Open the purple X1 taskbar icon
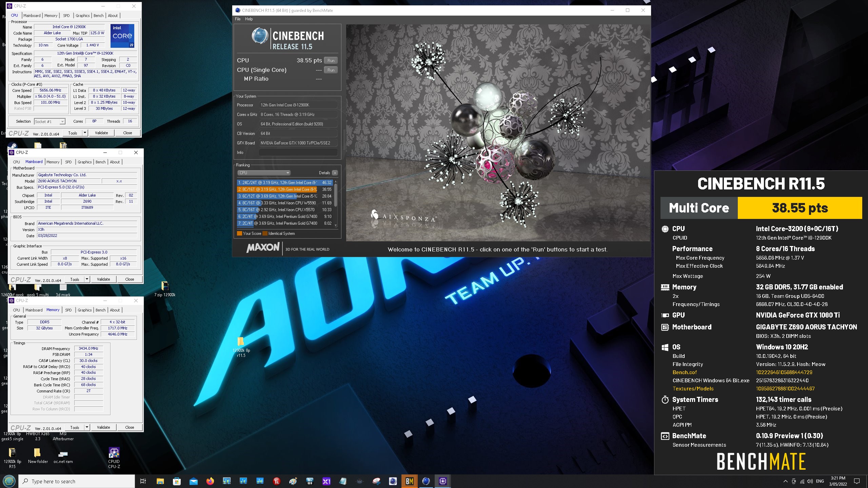Screen dimensions: 868x488 pyautogui.click(x=326, y=481)
